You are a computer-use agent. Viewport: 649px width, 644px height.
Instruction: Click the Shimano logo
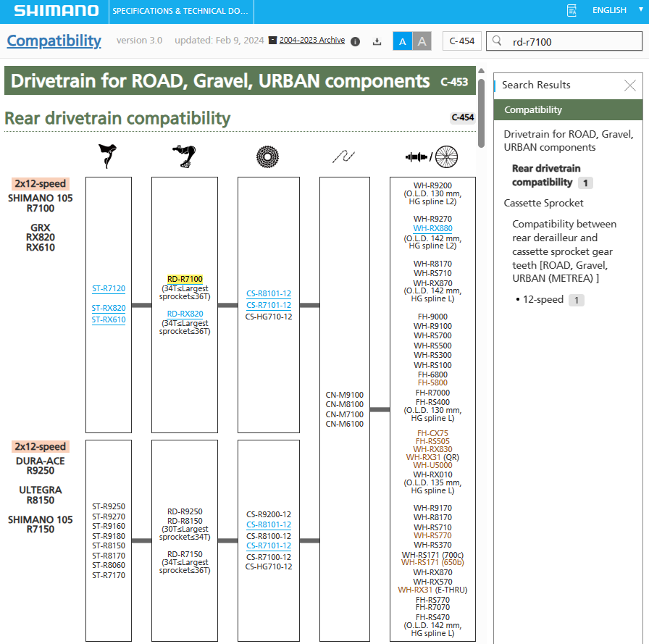56,11
